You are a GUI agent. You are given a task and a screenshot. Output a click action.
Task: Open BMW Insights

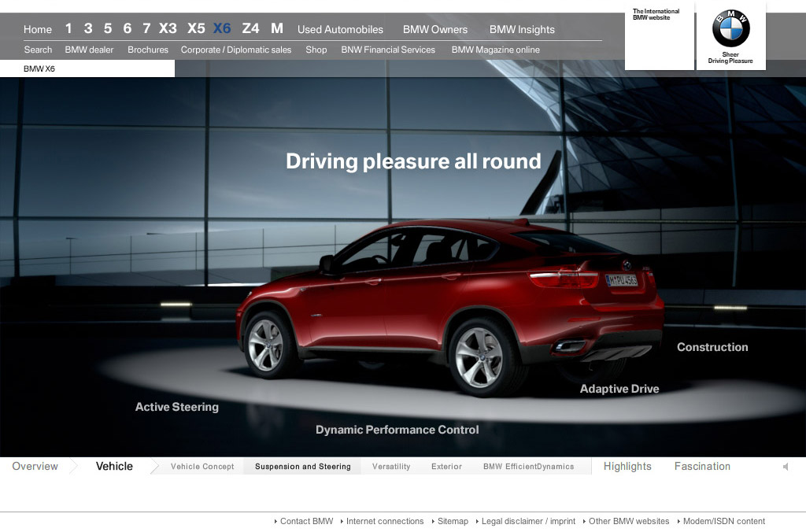[523, 29]
